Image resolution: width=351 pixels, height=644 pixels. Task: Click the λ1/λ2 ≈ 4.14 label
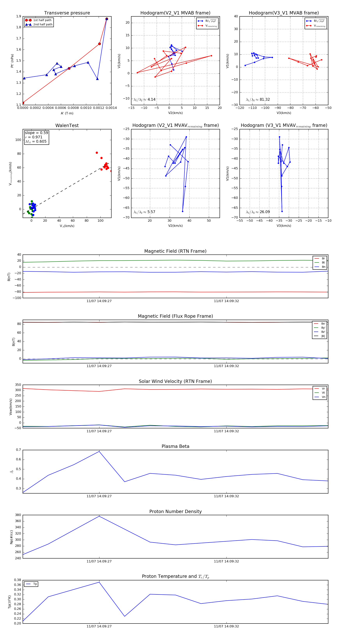144,100
